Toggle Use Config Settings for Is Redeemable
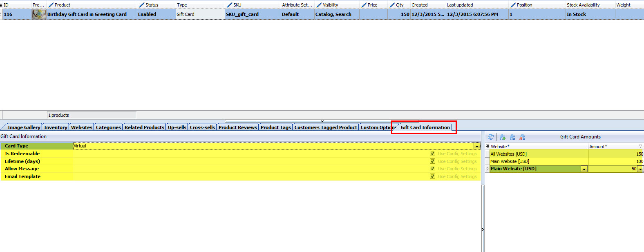 pyautogui.click(x=432, y=154)
